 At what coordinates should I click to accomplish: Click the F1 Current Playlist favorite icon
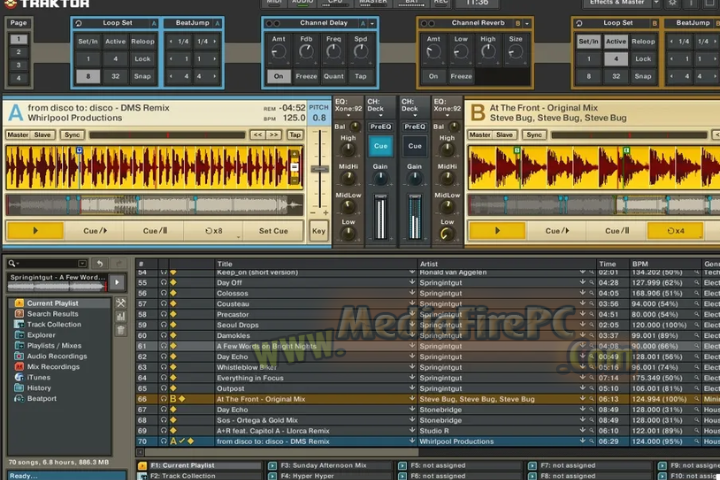142,465
